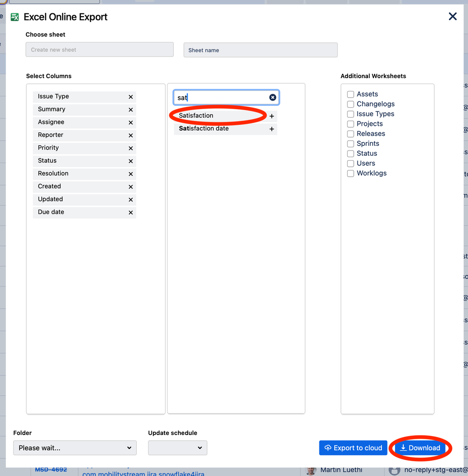Toggle the Status worksheet checkbox
The width and height of the screenshot is (468, 476).
coord(350,153)
